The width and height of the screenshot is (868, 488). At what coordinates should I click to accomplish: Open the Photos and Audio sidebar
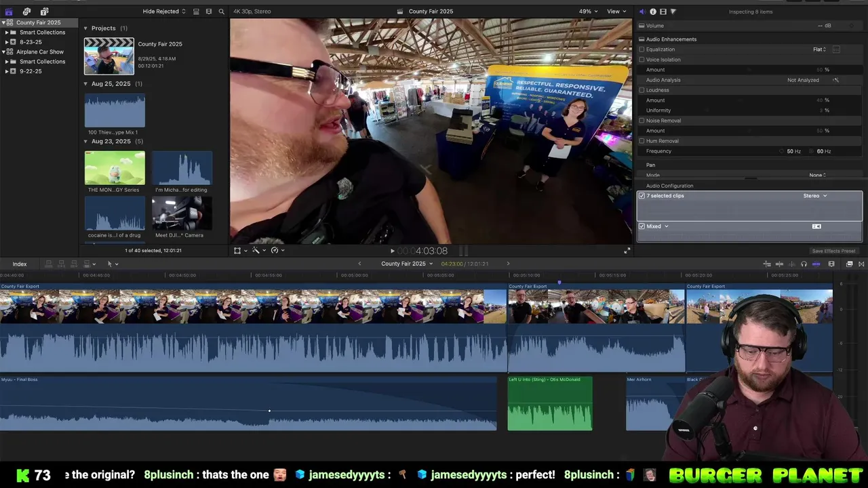tap(26, 12)
